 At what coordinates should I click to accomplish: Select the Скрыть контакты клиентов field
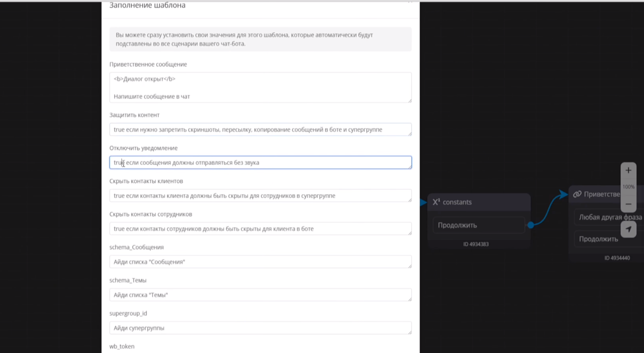[x=261, y=195]
